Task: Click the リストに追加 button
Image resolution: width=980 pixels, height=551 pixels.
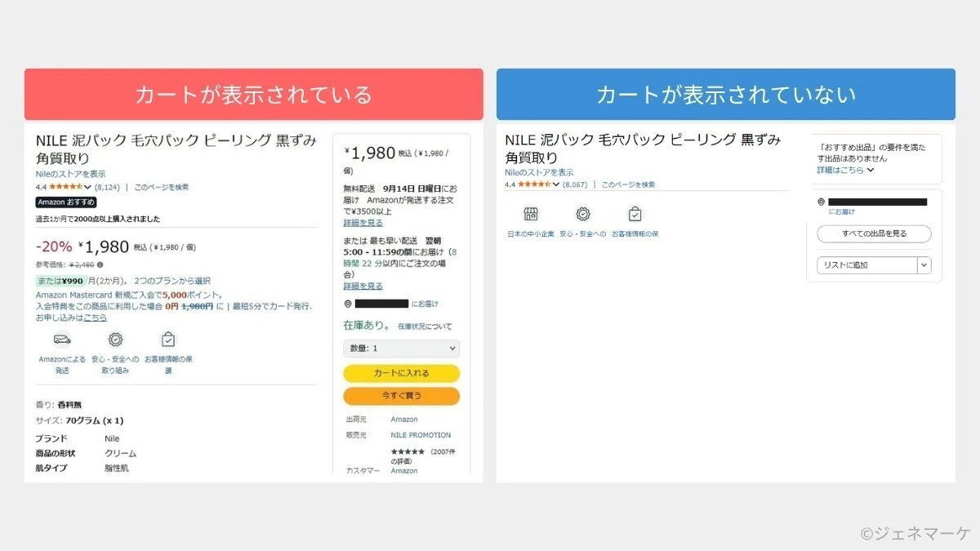Action: click(867, 265)
